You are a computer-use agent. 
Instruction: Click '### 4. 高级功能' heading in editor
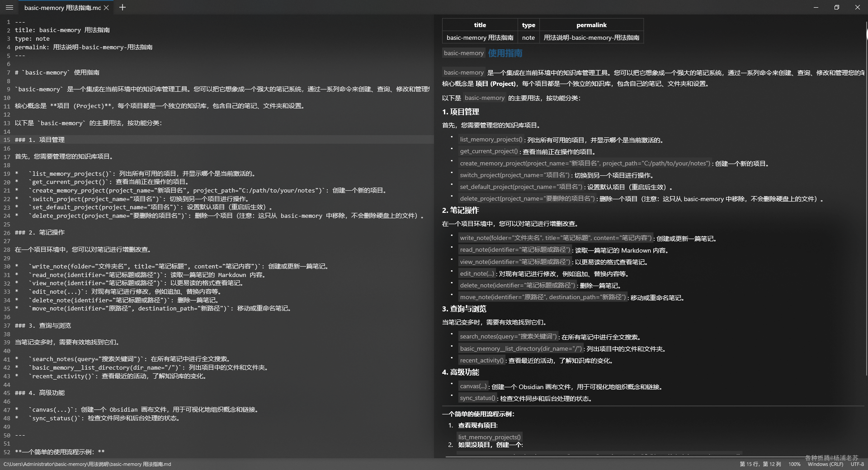coord(40,393)
